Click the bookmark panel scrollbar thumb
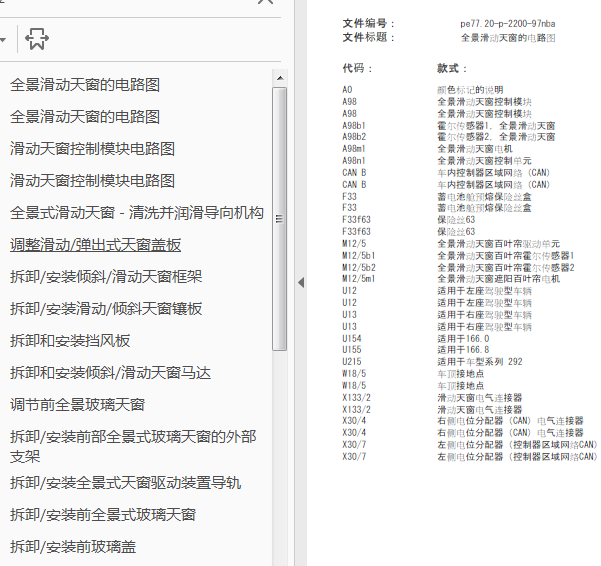The height and width of the screenshot is (566, 601). (x=280, y=219)
